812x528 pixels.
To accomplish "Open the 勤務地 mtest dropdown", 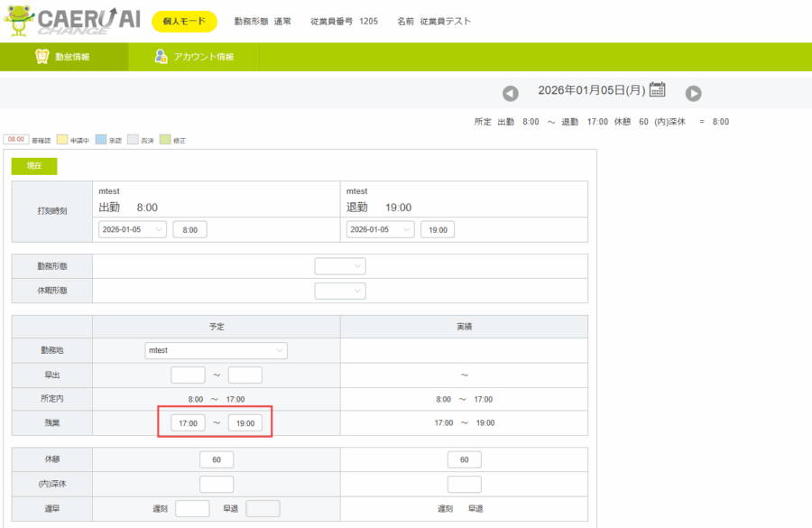I will pos(216,350).
